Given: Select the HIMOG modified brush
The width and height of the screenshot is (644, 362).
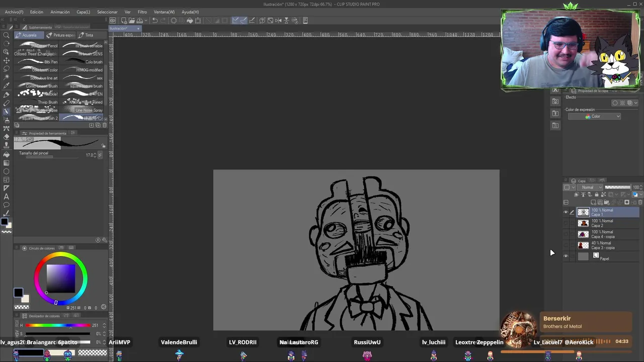Looking at the screenshot, I should point(82,70).
